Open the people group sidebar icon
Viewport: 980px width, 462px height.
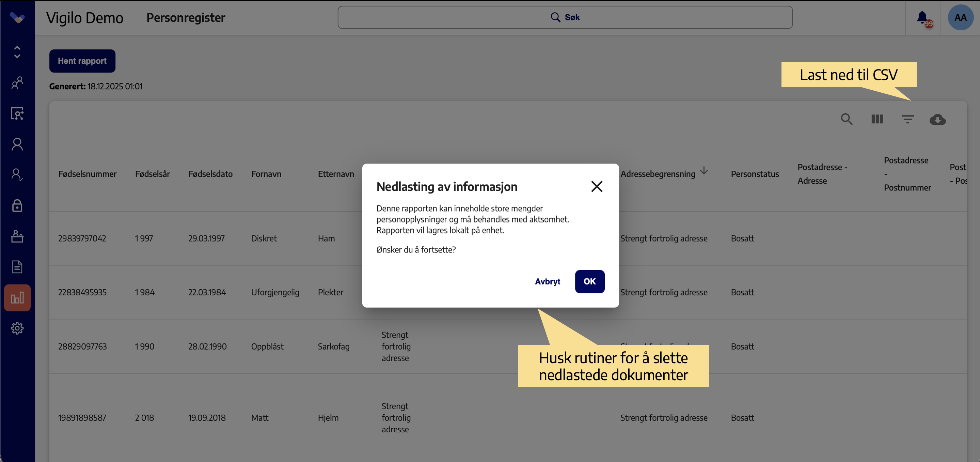pyautogui.click(x=17, y=82)
